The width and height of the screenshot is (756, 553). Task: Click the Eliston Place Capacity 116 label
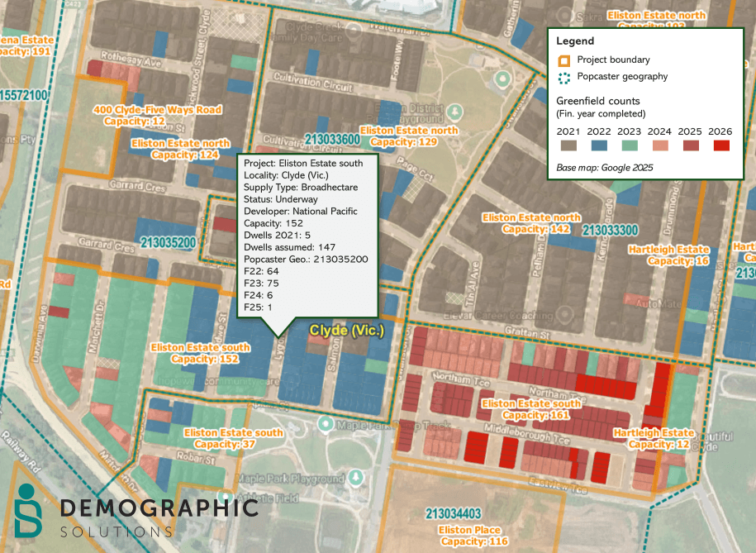(x=473, y=536)
